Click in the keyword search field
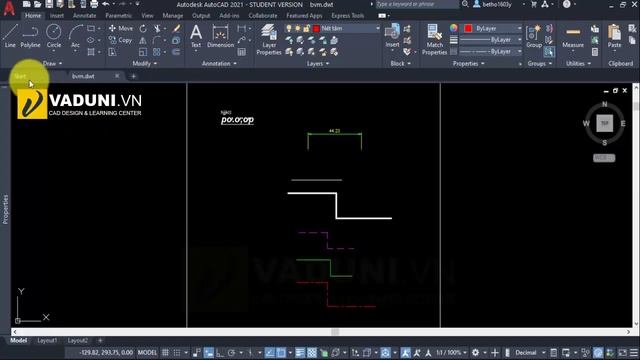The width and height of the screenshot is (640, 360). click(417, 4)
